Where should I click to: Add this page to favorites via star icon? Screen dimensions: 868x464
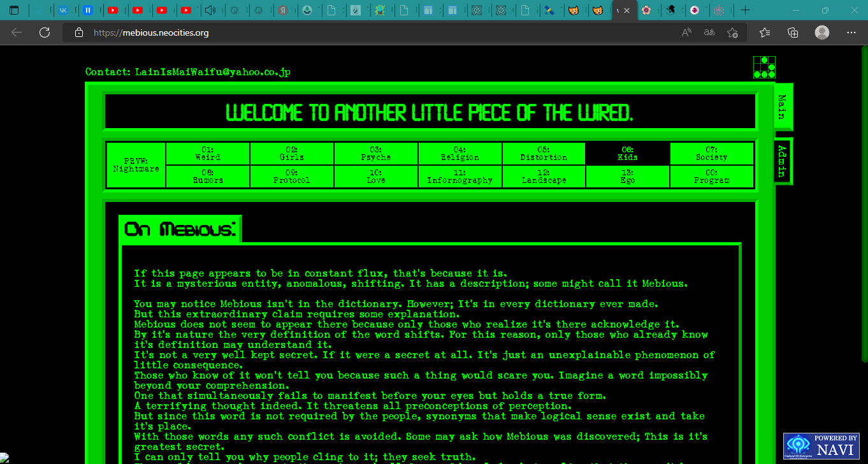(x=733, y=33)
